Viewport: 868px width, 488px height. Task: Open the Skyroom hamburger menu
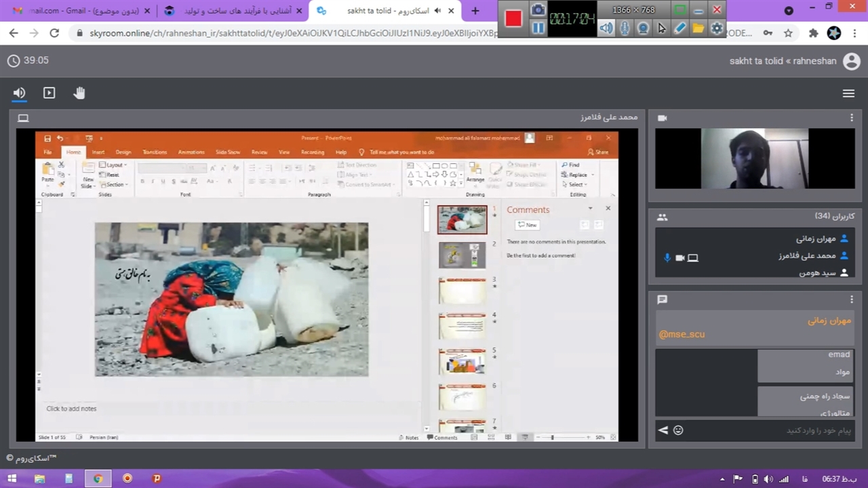click(848, 94)
